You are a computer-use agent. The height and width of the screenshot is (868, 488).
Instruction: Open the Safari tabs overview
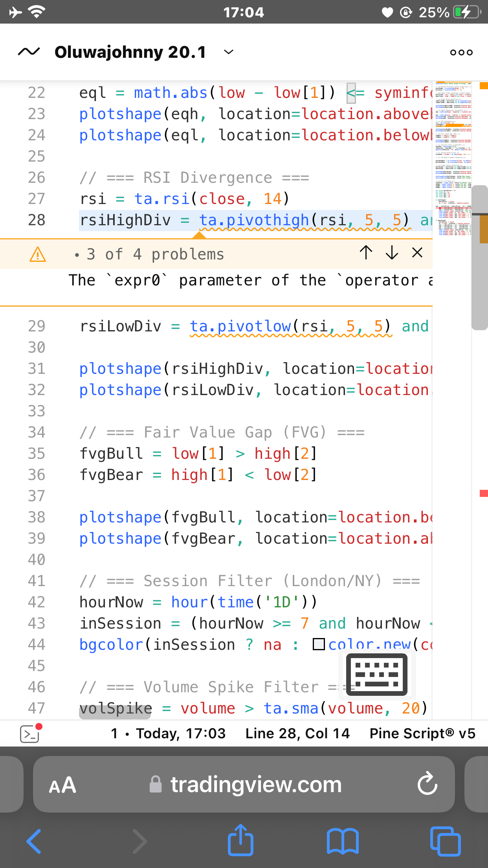tap(445, 841)
